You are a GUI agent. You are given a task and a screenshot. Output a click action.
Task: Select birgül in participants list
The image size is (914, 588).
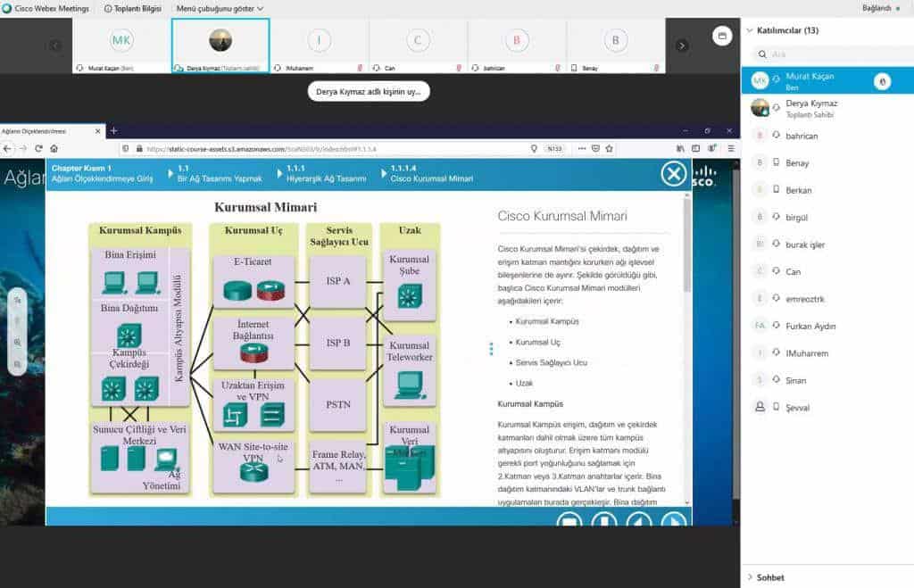pyautogui.click(x=827, y=218)
